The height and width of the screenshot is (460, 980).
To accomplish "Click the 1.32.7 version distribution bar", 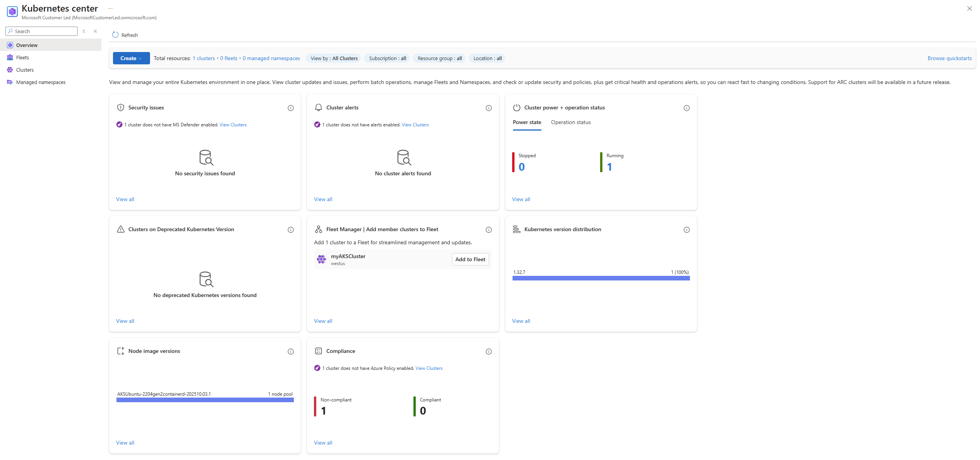I will (x=600, y=278).
